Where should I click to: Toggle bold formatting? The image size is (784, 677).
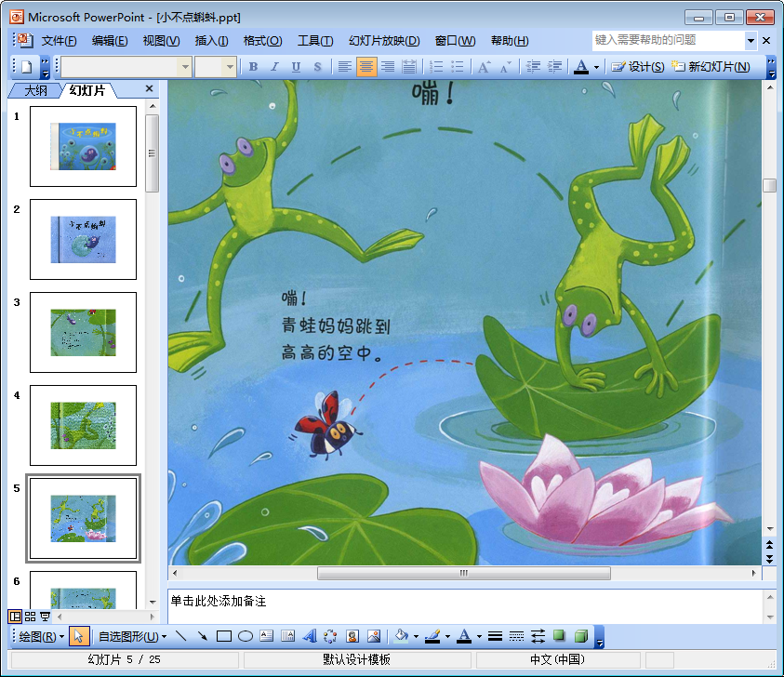click(254, 67)
